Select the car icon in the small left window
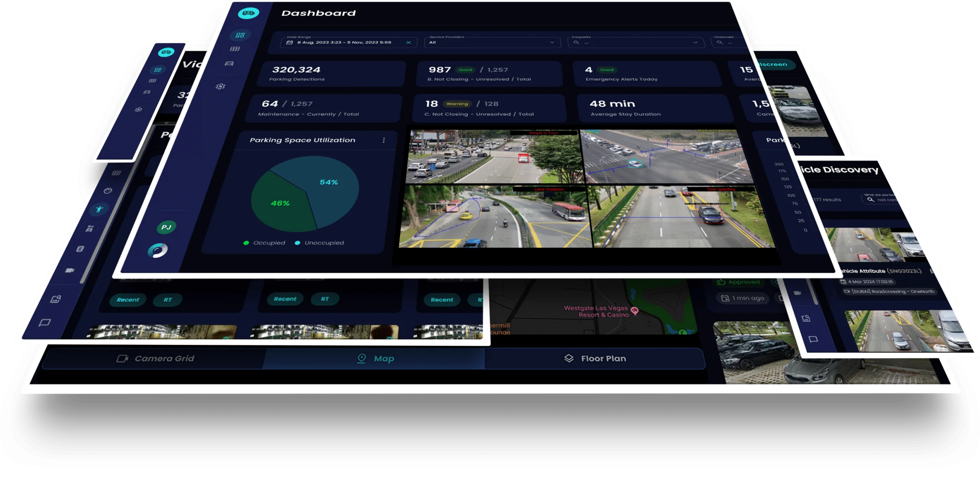Image resolution: width=980 pixels, height=484 pixels. click(x=147, y=92)
